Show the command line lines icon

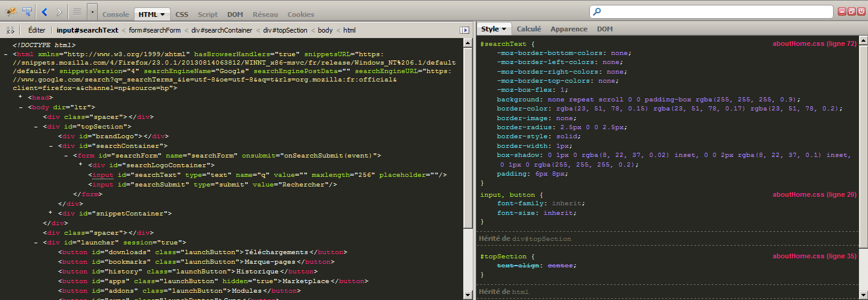tap(77, 11)
